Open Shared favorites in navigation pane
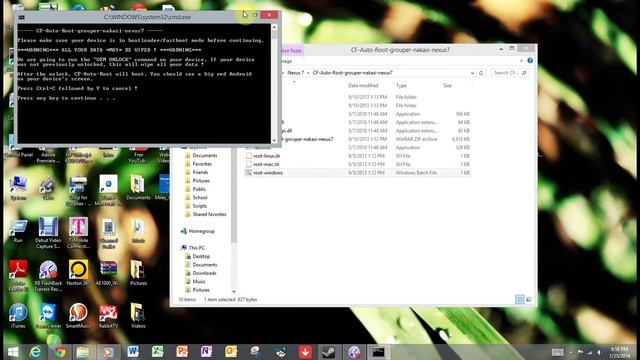Screen dimensions: 640x360 click(x=209, y=214)
